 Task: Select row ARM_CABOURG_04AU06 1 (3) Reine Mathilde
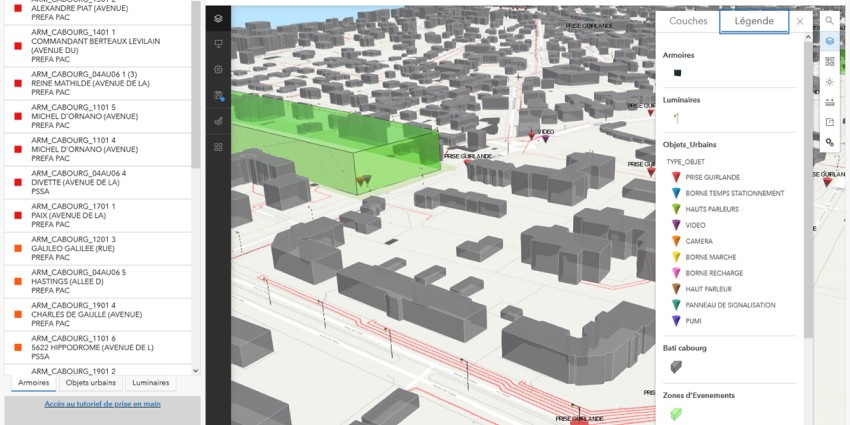(98, 83)
